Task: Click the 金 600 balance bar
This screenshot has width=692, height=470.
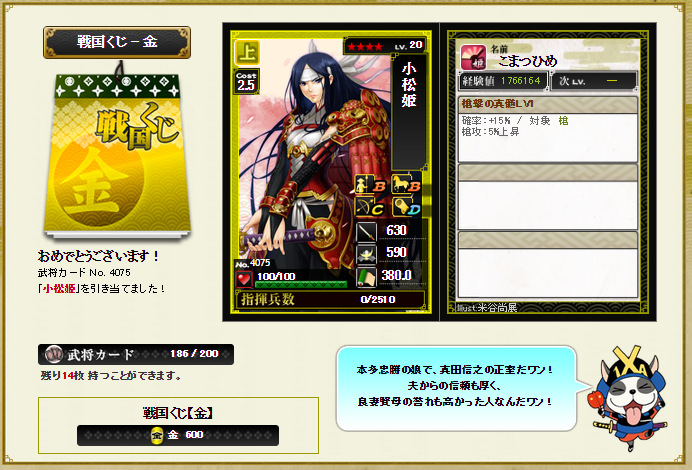Action: coord(178,435)
